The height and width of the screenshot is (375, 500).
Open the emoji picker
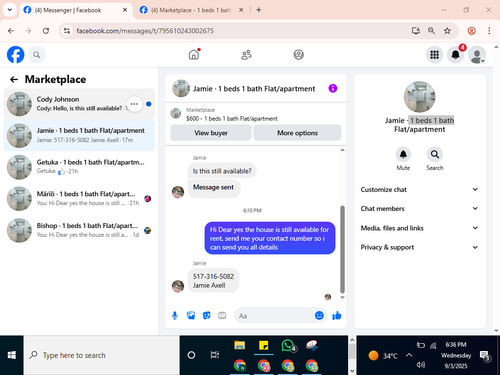pos(319,315)
